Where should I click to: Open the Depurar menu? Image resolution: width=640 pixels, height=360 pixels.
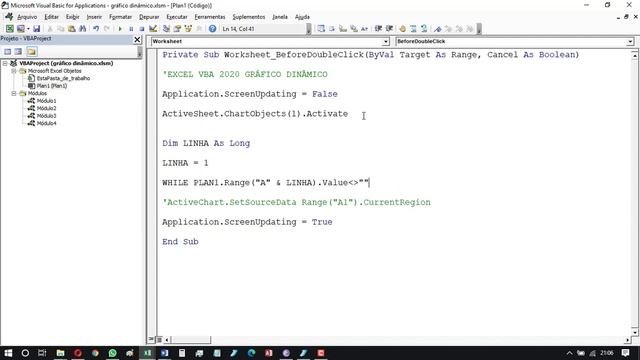pyautogui.click(x=149, y=17)
